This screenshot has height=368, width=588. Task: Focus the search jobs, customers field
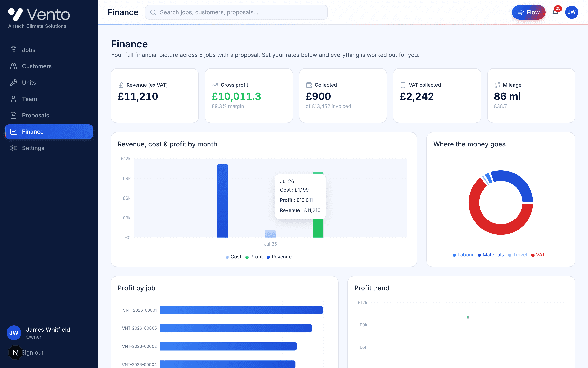tap(236, 12)
